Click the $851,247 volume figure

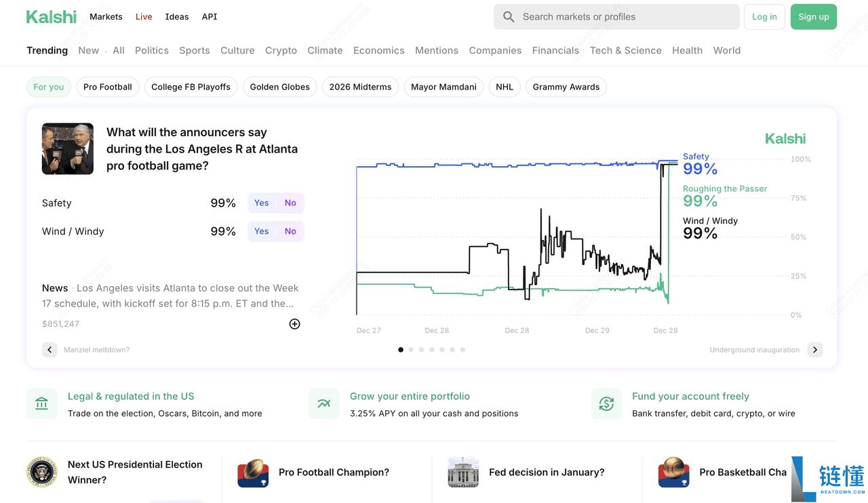(61, 324)
